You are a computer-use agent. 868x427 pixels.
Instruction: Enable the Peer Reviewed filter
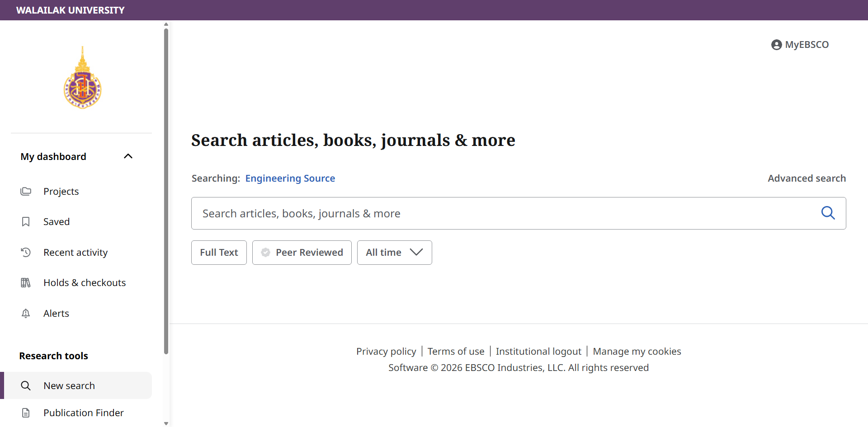coord(302,253)
